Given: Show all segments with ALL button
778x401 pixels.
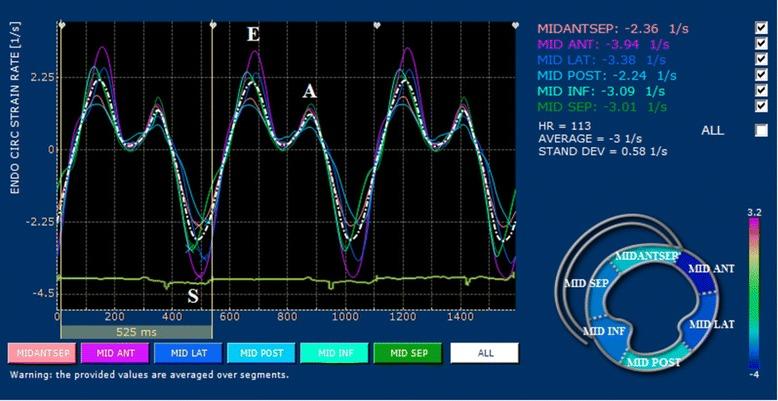Looking at the screenshot, I should [x=484, y=353].
